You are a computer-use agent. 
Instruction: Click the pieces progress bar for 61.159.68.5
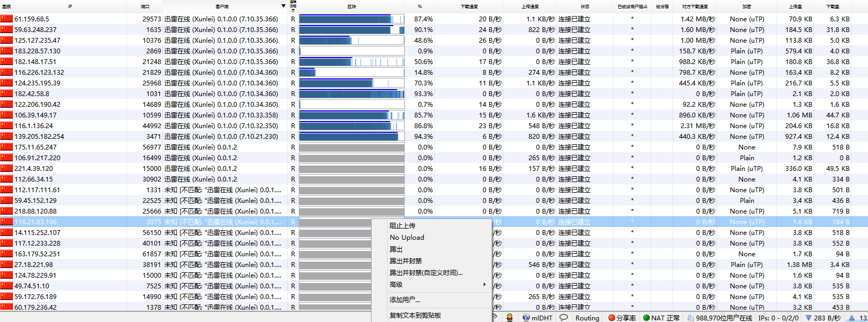pos(352,19)
